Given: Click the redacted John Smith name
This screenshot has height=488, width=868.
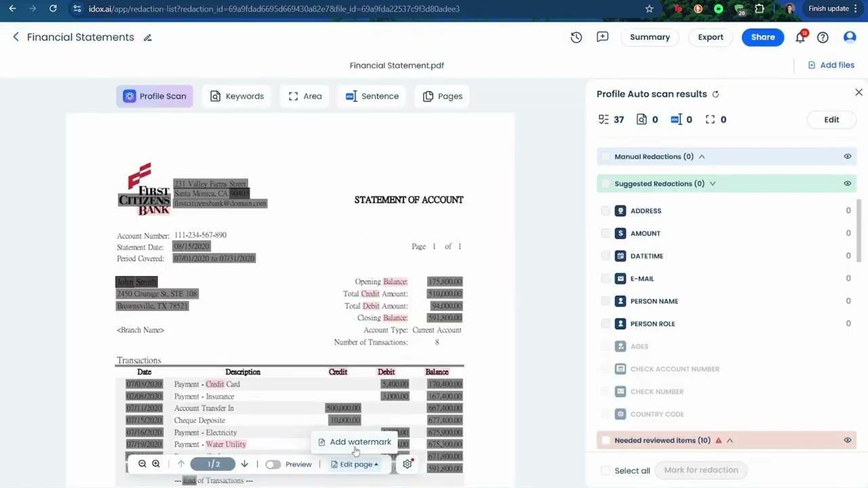Looking at the screenshot, I should pyautogui.click(x=136, y=282).
